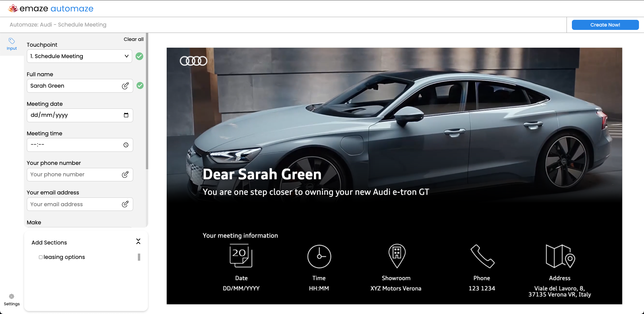Collapse the Add Sections panel
644x314 pixels.
tap(138, 241)
